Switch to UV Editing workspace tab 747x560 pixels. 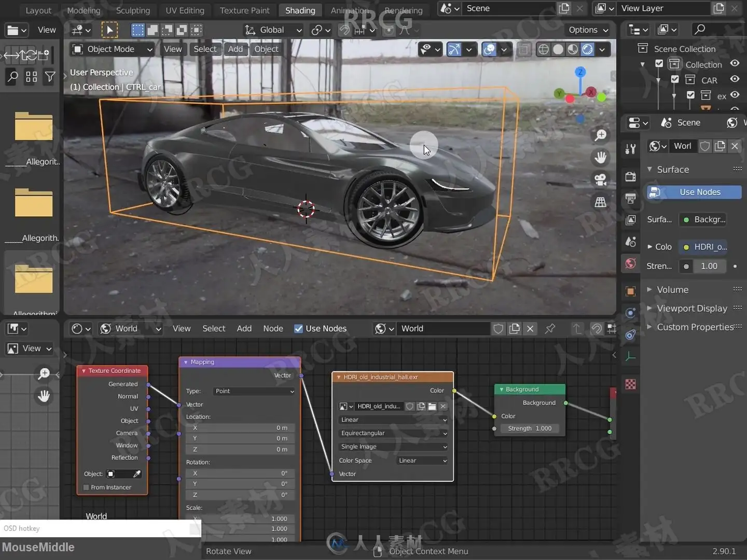[185, 10]
